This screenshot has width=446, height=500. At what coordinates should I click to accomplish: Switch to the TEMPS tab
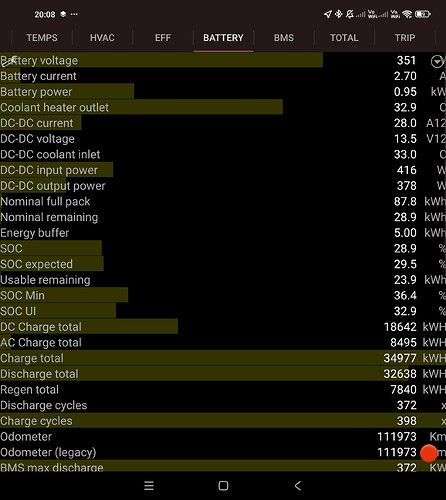click(42, 38)
